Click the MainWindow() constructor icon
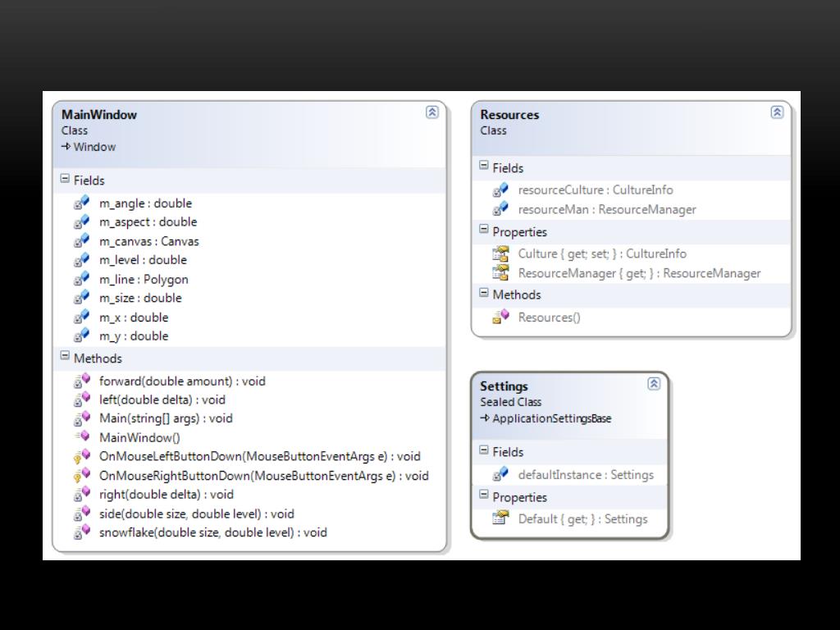 81,436
